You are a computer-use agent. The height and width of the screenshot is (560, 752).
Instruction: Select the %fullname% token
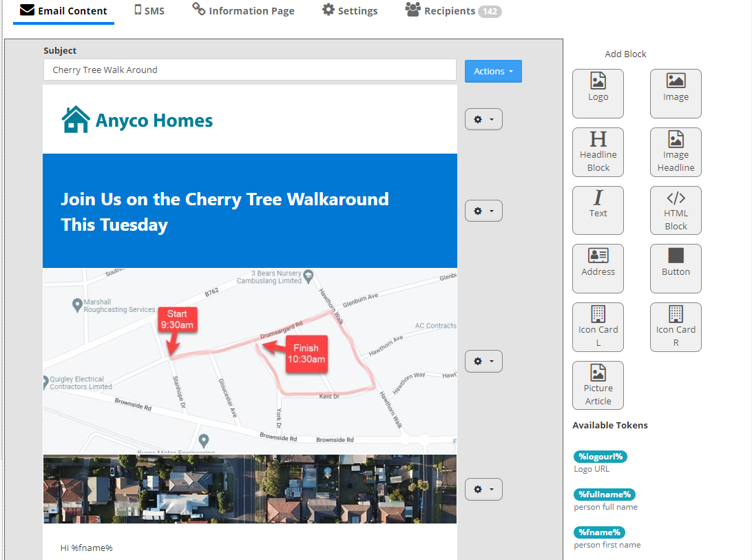point(605,495)
